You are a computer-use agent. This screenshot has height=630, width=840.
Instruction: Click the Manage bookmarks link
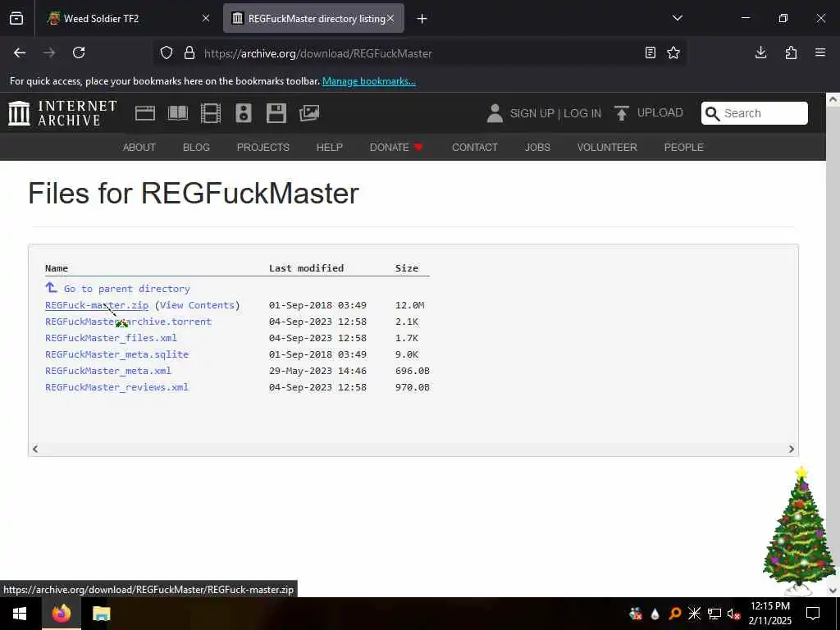click(x=368, y=81)
